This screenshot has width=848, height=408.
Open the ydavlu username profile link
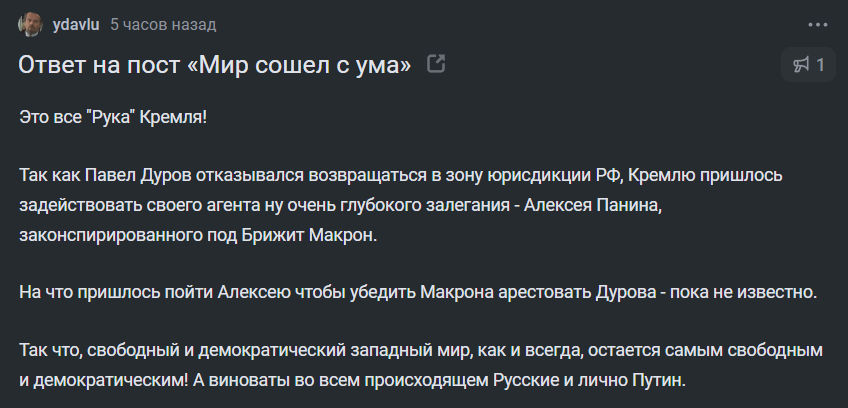(76, 25)
